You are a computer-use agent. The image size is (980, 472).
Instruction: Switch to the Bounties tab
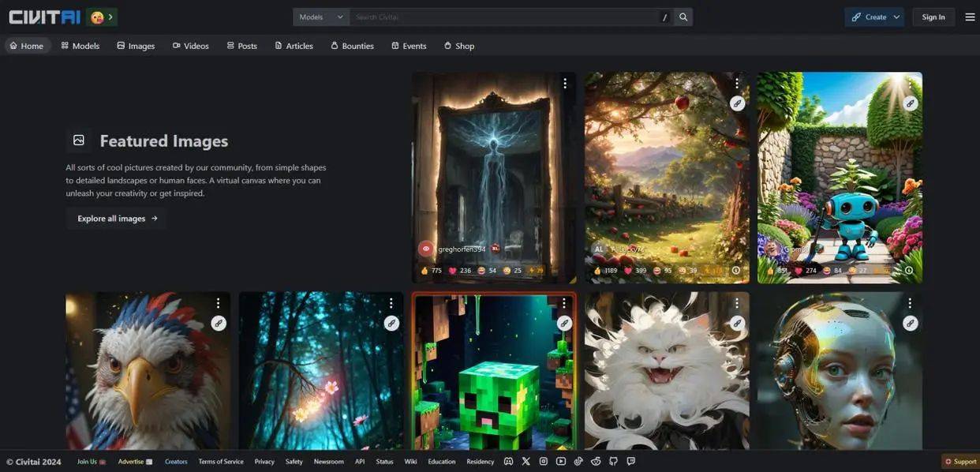click(x=352, y=46)
